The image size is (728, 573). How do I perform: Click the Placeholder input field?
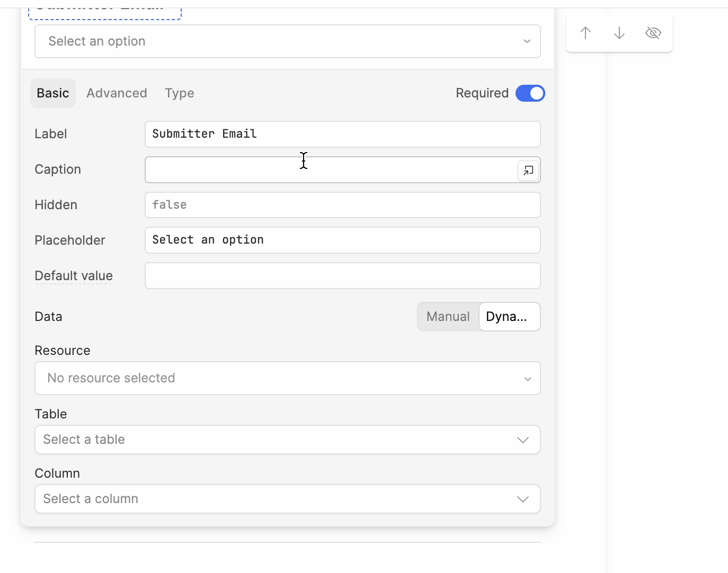pyautogui.click(x=343, y=240)
